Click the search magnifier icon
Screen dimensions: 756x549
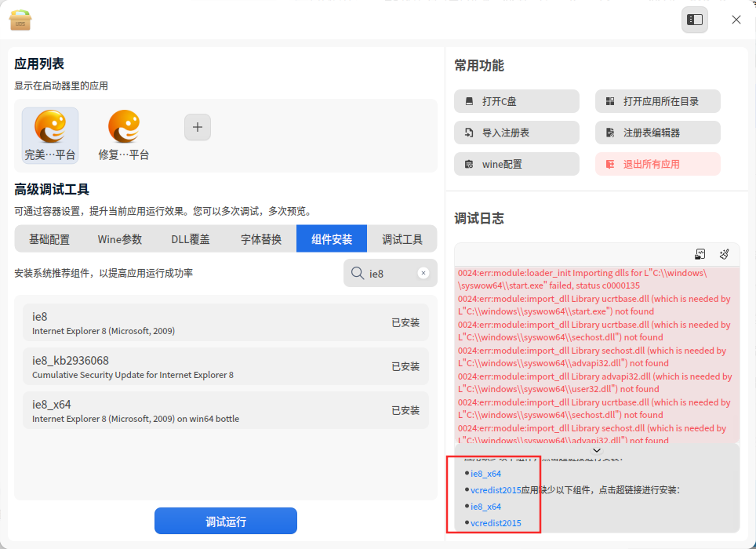(x=358, y=273)
